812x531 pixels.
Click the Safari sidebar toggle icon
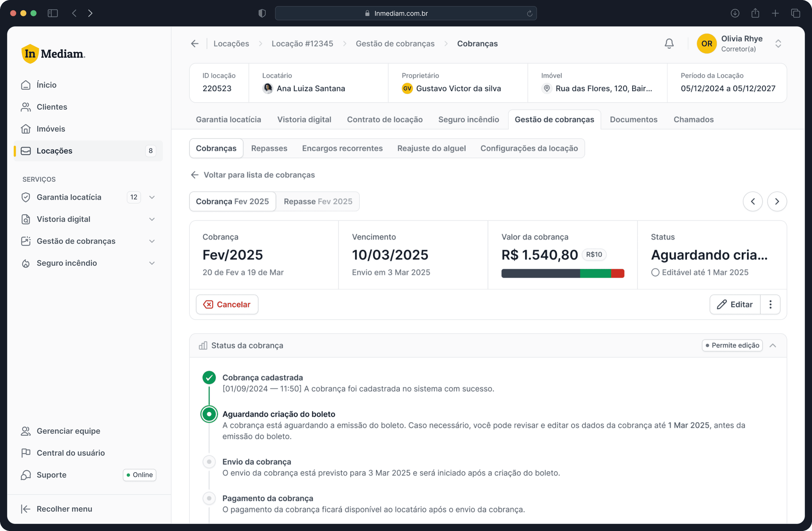pyautogui.click(x=53, y=13)
